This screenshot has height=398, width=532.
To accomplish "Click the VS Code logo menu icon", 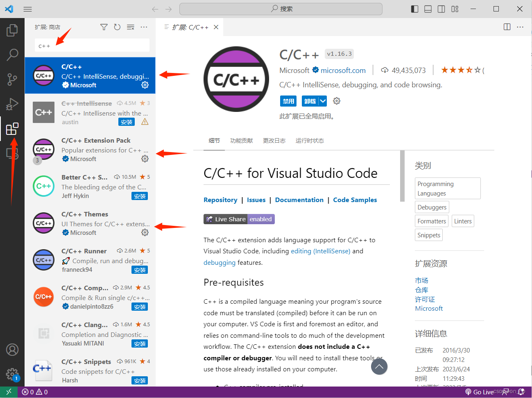I will tap(9, 9).
